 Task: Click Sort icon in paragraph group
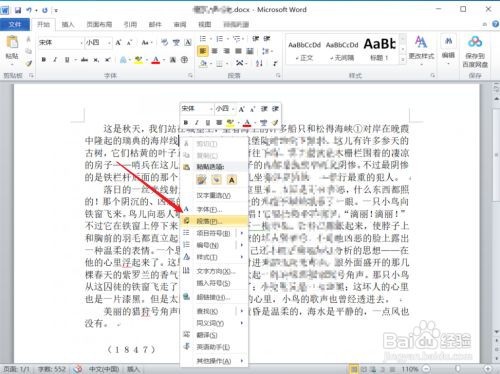pos(259,63)
